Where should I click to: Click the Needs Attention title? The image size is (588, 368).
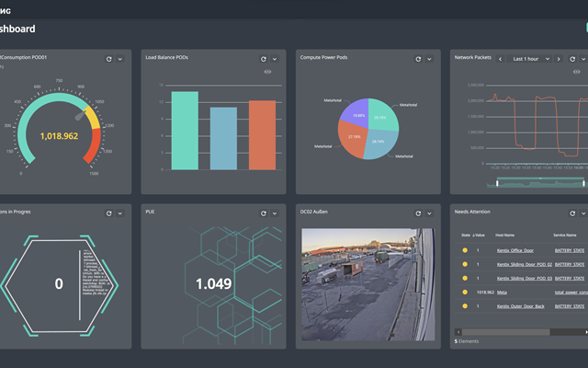[x=472, y=212]
